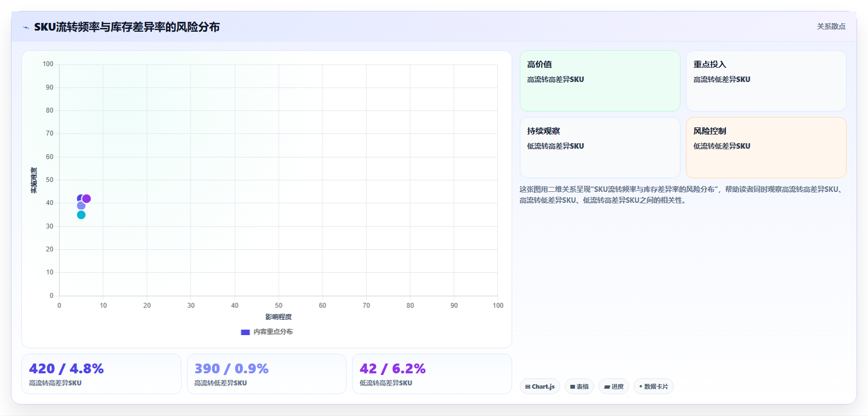Select the 390 / 0.9% stat value

pyautogui.click(x=231, y=369)
